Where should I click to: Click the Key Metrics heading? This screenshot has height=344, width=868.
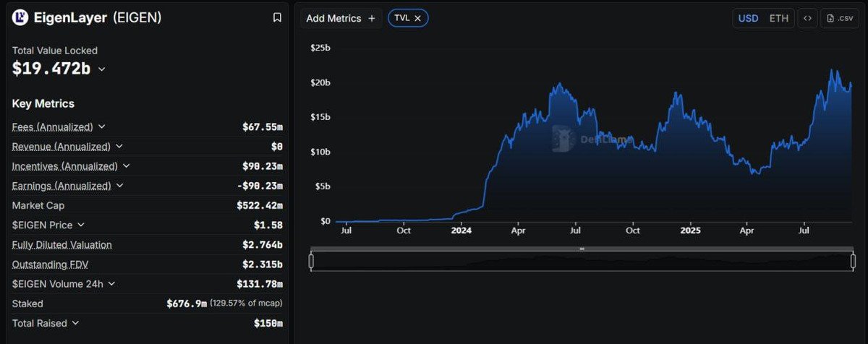(x=43, y=103)
